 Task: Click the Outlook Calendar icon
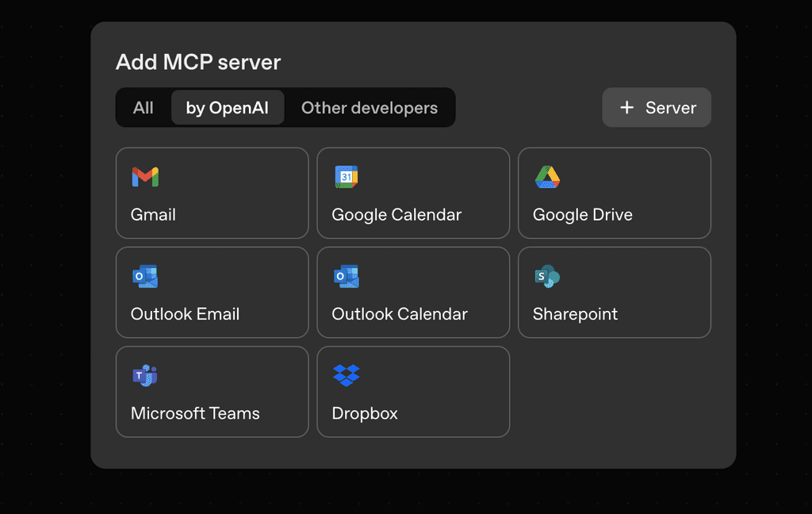(x=347, y=276)
